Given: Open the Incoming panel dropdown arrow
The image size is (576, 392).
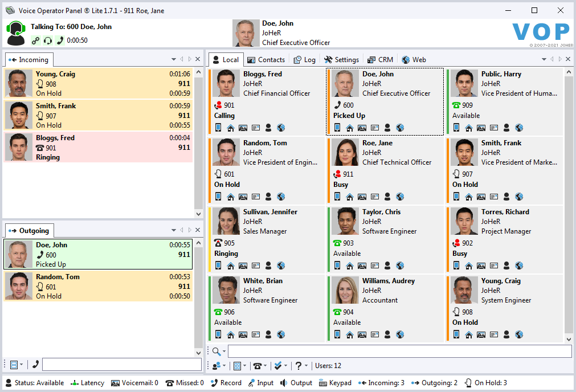Looking at the screenshot, I should click(174, 59).
